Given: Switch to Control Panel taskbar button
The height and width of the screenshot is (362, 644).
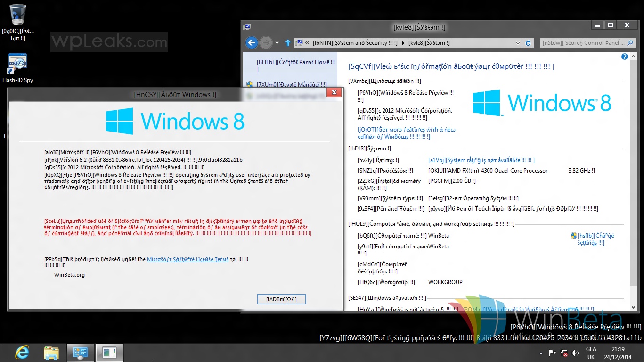Looking at the screenshot, I should 80,352.
